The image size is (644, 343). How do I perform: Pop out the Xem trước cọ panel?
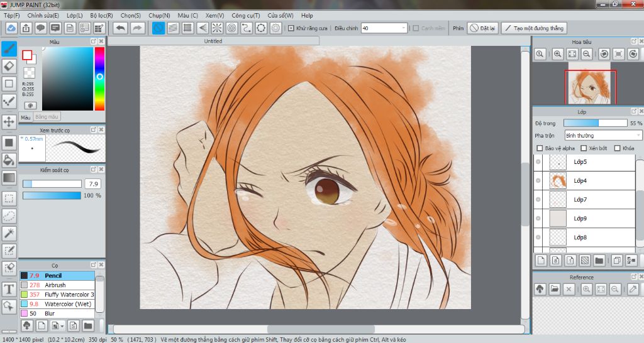(94, 129)
